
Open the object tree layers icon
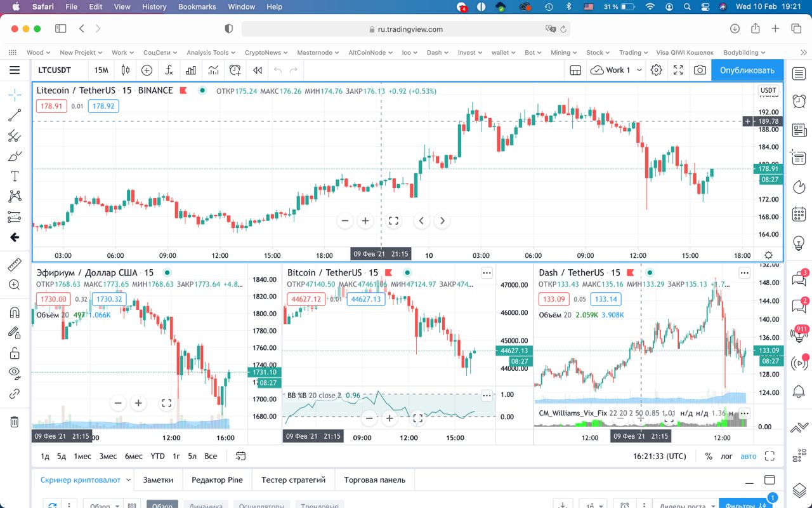pos(799,490)
